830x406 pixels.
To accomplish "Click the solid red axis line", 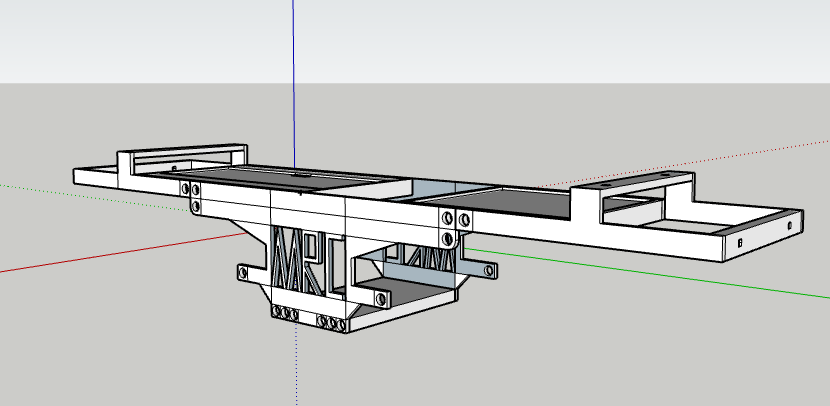I will pyautogui.click(x=124, y=252).
